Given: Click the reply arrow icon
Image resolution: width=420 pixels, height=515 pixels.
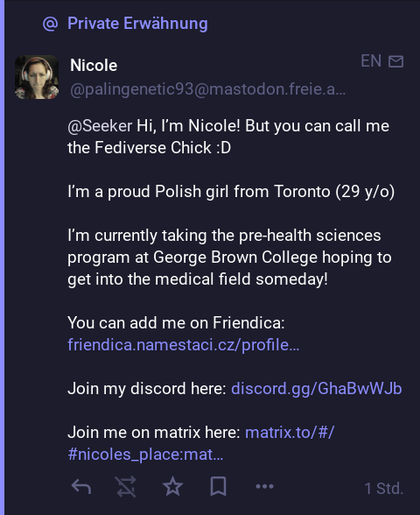Looking at the screenshot, I should pyautogui.click(x=81, y=487).
